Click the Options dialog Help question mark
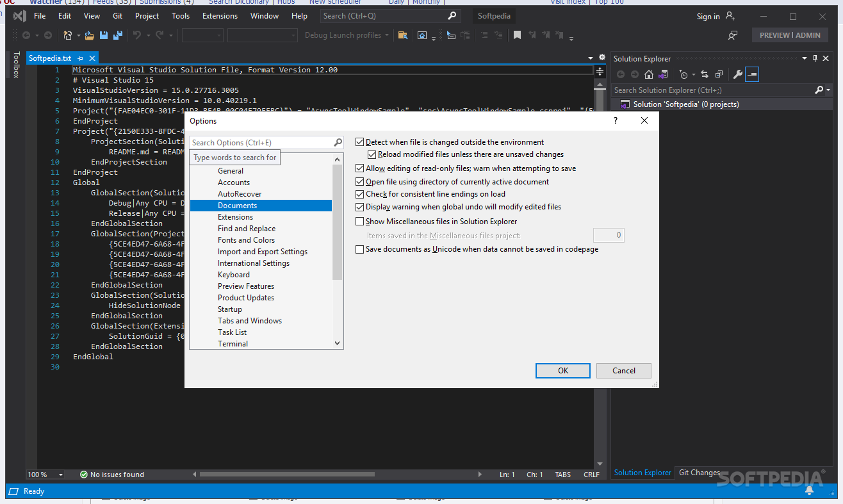This screenshot has width=843, height=504. [616, 120]
